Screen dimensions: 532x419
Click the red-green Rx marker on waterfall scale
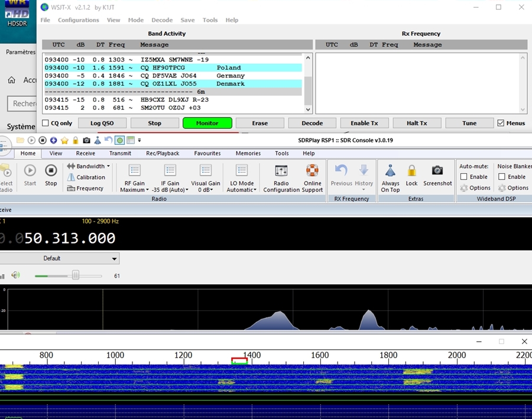239,360
